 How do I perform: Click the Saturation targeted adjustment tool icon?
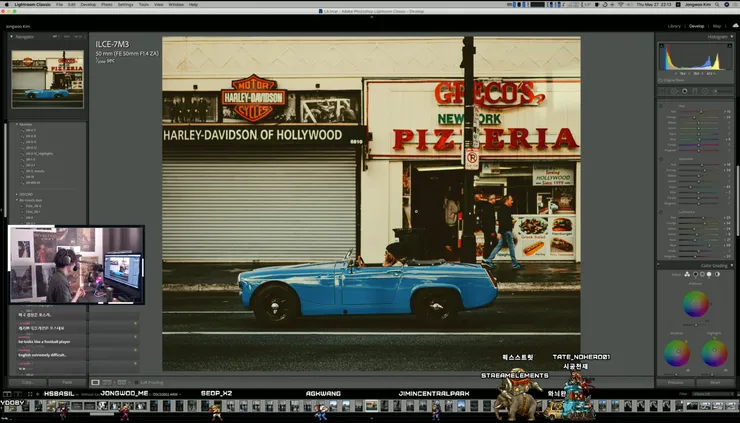[661, 159]
